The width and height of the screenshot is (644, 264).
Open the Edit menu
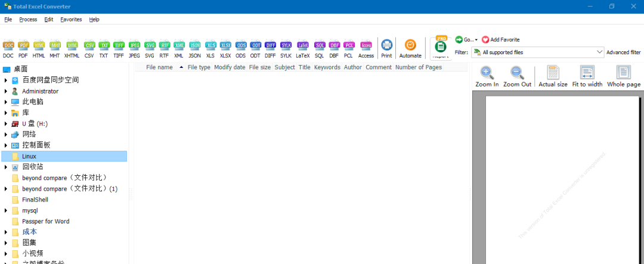pyautogui.click(x=49, y=19)
